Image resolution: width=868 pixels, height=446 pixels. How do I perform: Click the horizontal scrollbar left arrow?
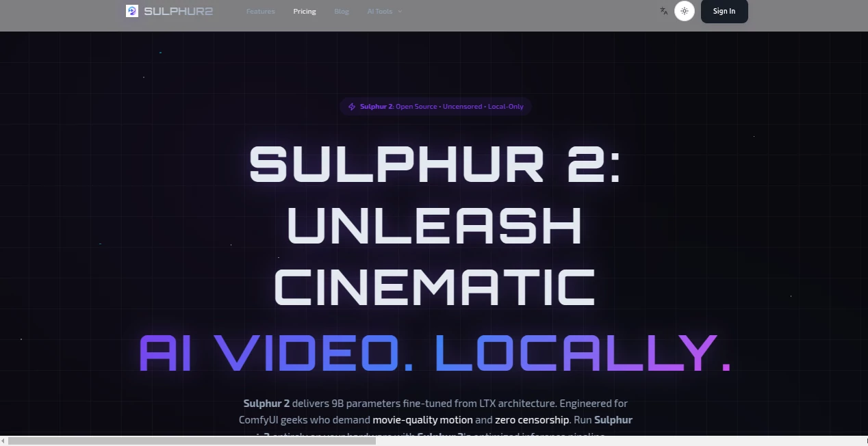click(x=3, y=441)
